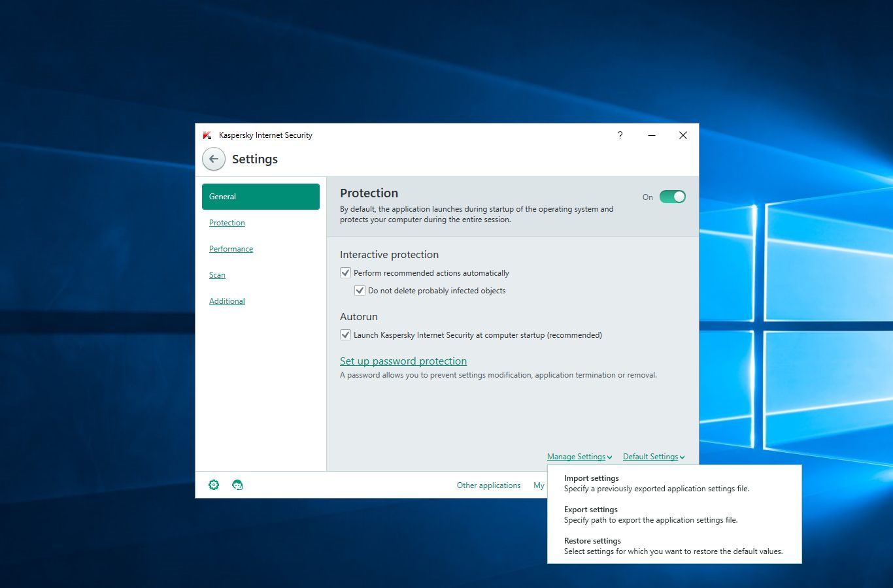Open the support agent icon in footer
The image size is (893, 588).
pyautogui.click(x=237, y=485)
